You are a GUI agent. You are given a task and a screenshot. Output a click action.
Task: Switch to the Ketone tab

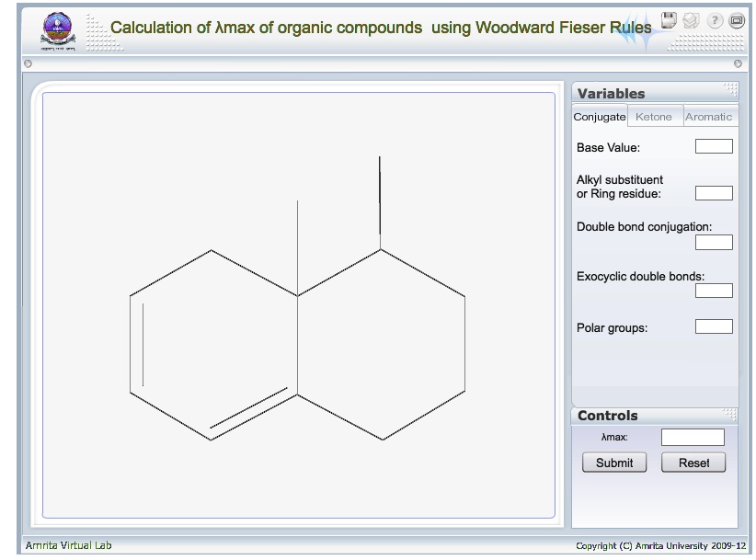pos(654,116)
